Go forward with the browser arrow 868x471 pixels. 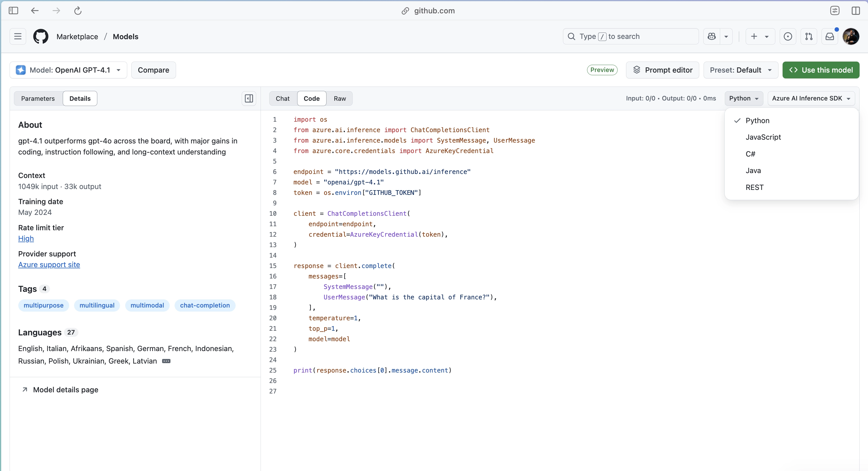coord(56,10)
